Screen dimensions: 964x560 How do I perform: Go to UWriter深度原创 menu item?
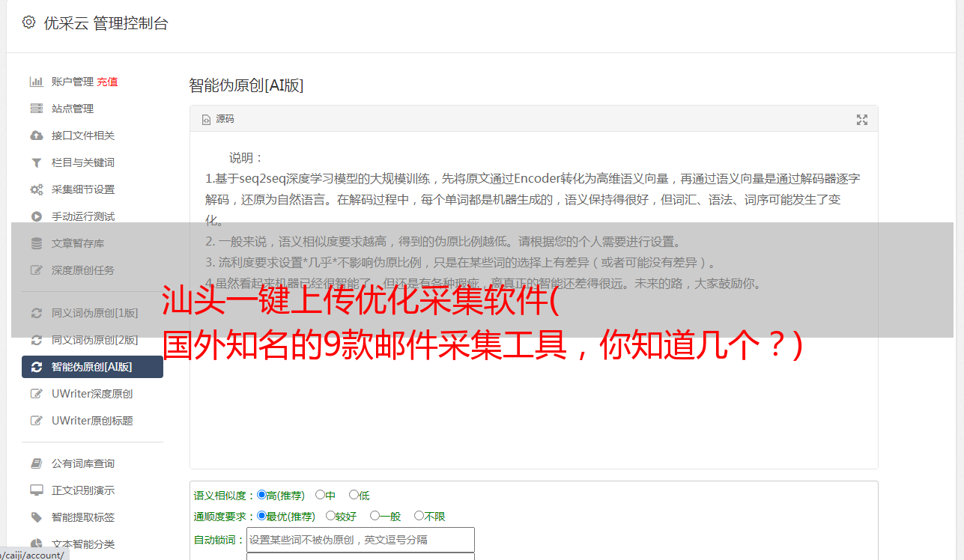click(x=92, y=394)
